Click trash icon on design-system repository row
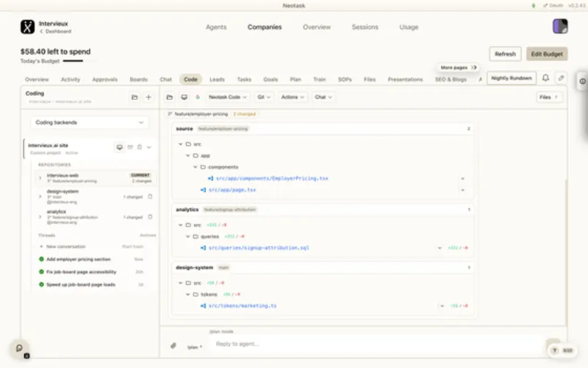This screenshot has width=588, height=368. (x=150, y=197)
